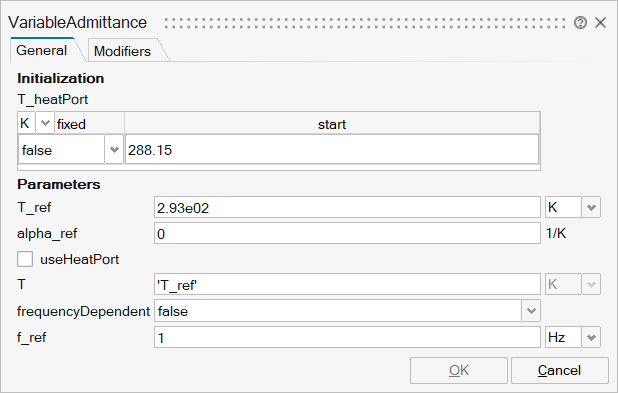
Task: Click the alpha_ref label
Action: pyautogui.click(x=47, y=234)
